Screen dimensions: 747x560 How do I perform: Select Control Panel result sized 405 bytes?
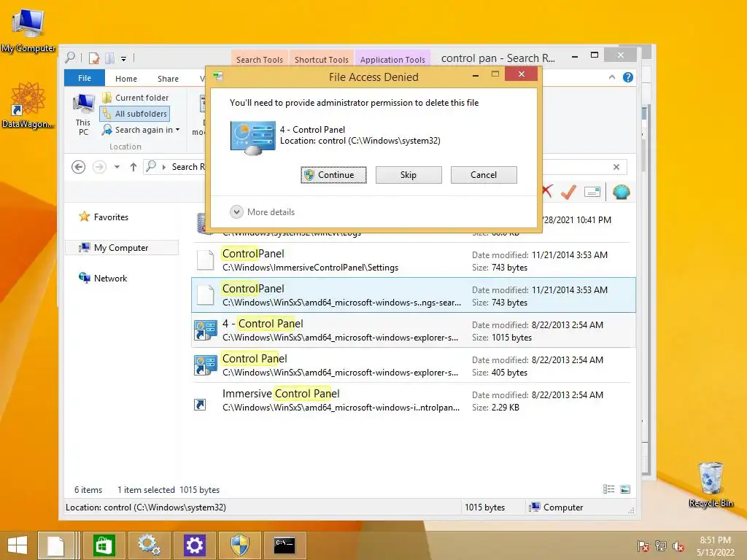pos(413,365)
